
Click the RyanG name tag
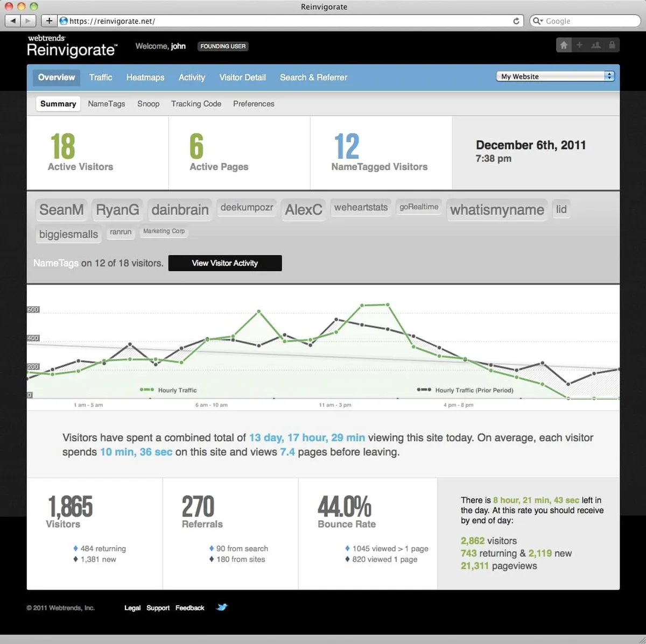pyautogui.click(x=117, y=210)
